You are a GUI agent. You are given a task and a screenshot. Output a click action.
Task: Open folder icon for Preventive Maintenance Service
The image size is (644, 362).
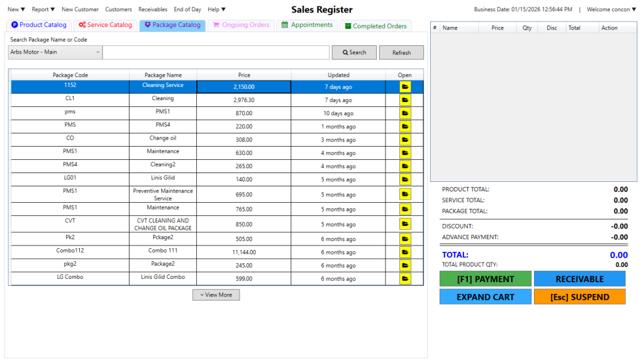coord(405,195)
